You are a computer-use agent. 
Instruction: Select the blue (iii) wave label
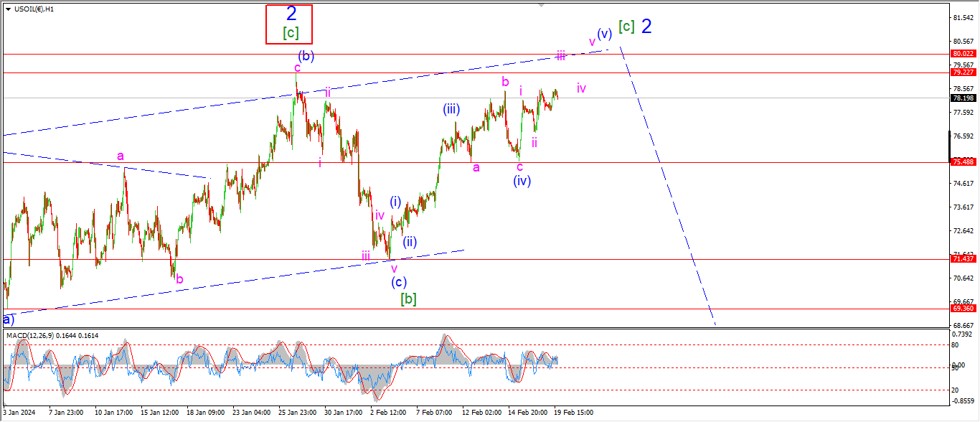point(451,110)
